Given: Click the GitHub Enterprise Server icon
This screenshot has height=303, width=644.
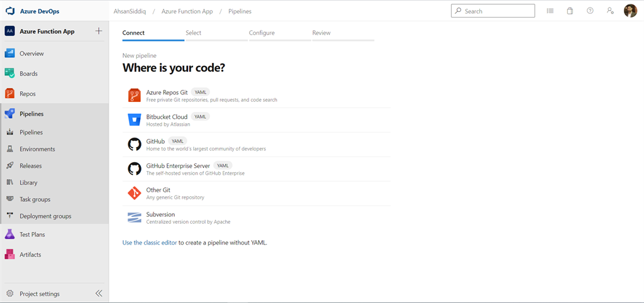Looking at the screenshot, I should [x=135, y=168].
